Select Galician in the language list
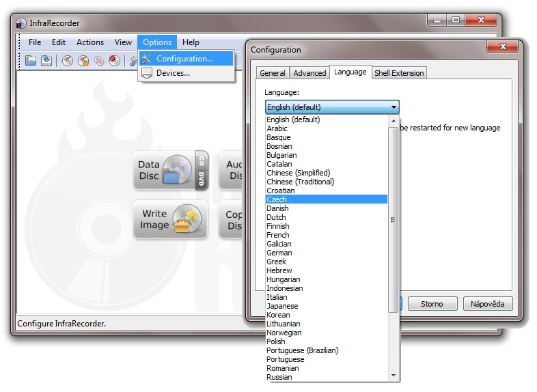Image resolution: width=537 pixels, height=392 pixels. point(327,244)
